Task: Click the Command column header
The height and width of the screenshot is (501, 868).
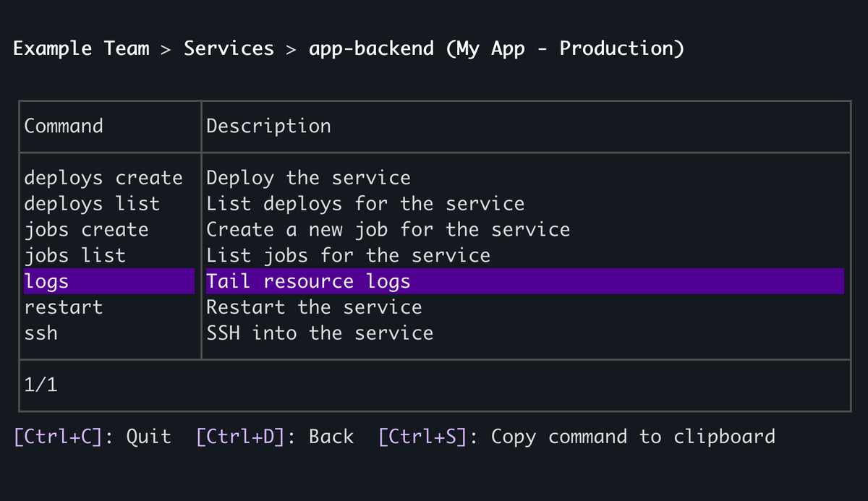Action: pos(64,126)
